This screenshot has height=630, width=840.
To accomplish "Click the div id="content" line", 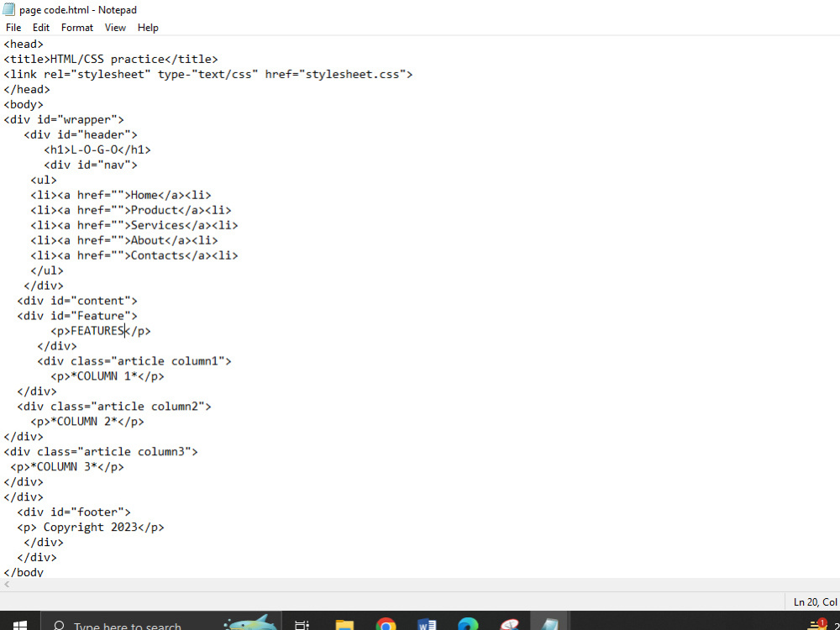I will coord(77,301).
